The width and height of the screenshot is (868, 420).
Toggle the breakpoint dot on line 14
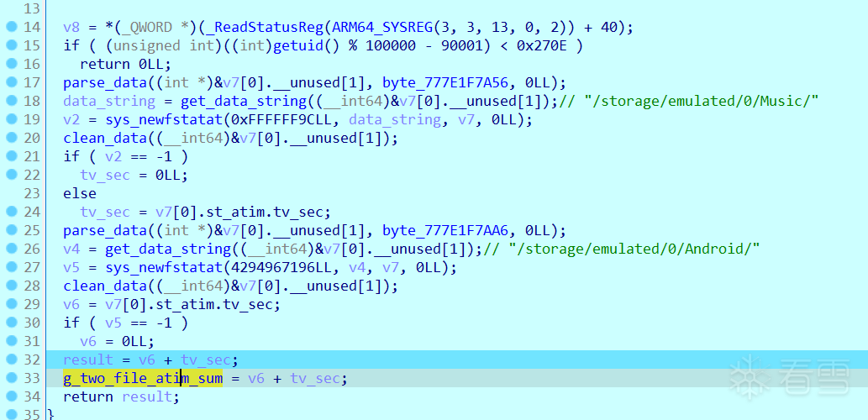12,26
